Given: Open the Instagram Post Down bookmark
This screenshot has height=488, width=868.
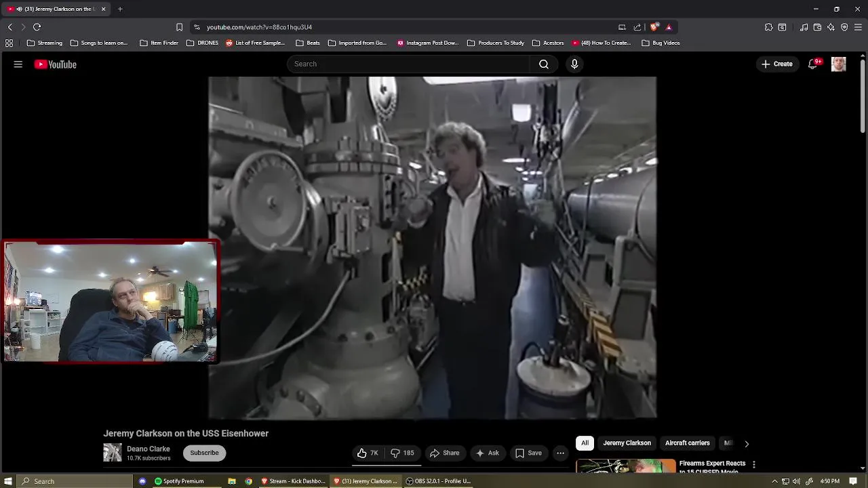Looking at the screenshot, I should point(428,43).
